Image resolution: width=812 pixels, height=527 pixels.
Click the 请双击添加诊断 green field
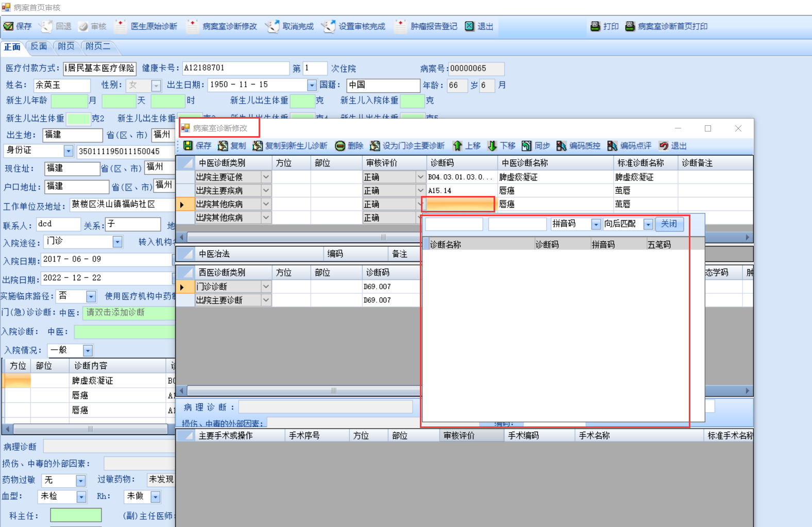pos(129,312)
